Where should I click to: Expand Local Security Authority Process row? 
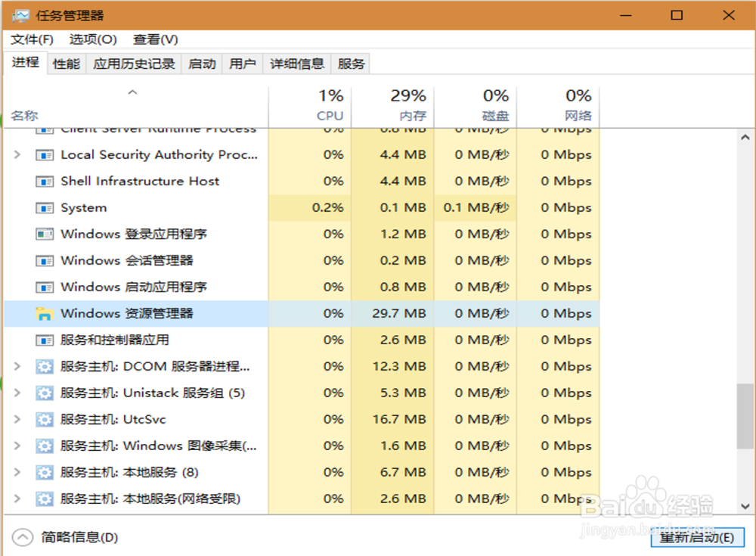coord(17,154)
